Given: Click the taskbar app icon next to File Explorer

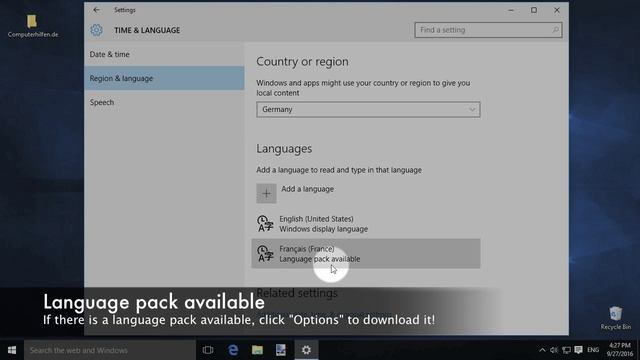Looking at the screenshot, I should click(x=281, y=350).
